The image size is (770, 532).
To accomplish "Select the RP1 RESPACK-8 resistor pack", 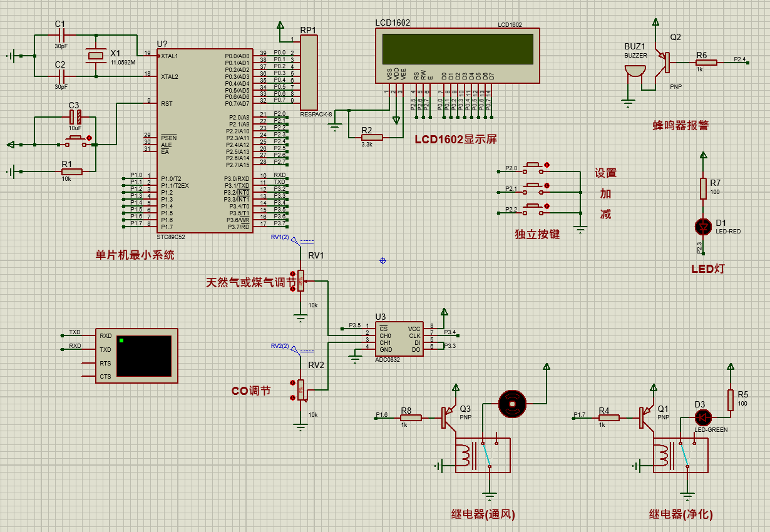I will [x=309, y=72].
